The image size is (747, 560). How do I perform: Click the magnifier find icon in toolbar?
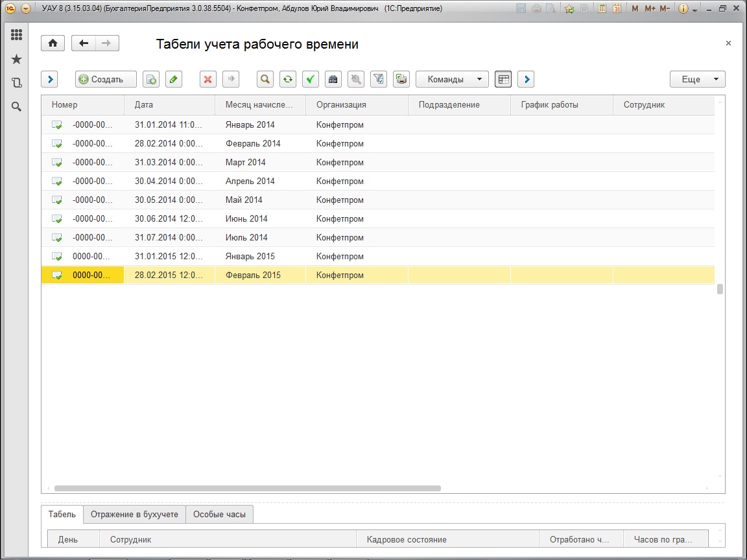point(265,79)
